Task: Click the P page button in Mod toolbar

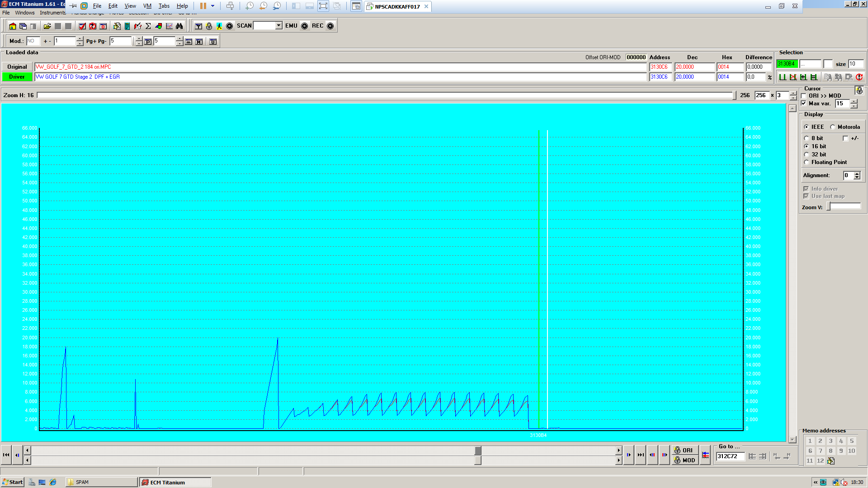Action: 148,42
